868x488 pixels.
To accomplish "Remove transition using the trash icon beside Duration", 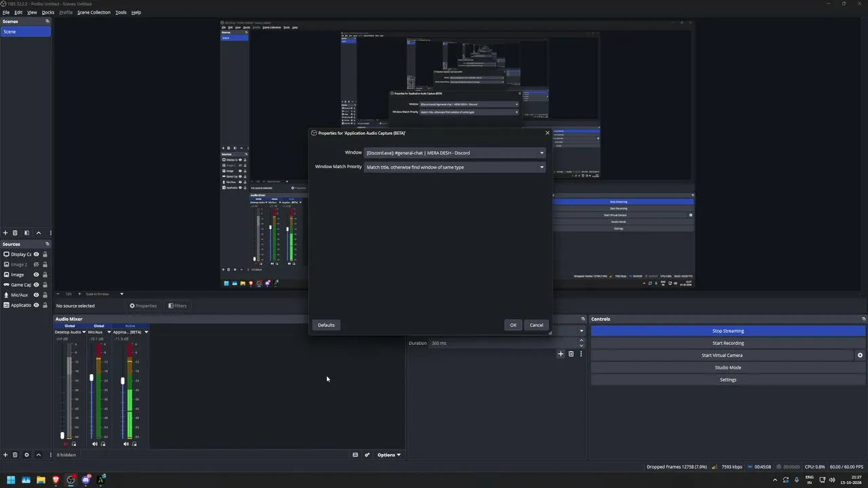I will coord(571,354).
